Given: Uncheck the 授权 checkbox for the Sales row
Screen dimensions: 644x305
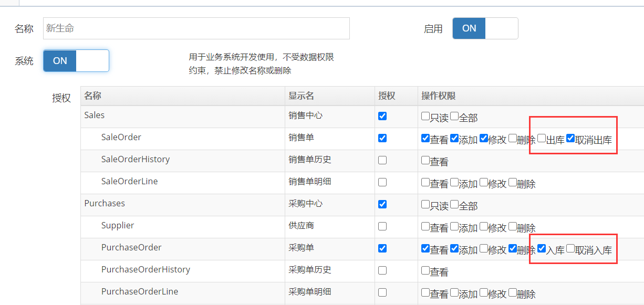Looking at the screenshot, I should pyautogui.click(x=382, y=116).
